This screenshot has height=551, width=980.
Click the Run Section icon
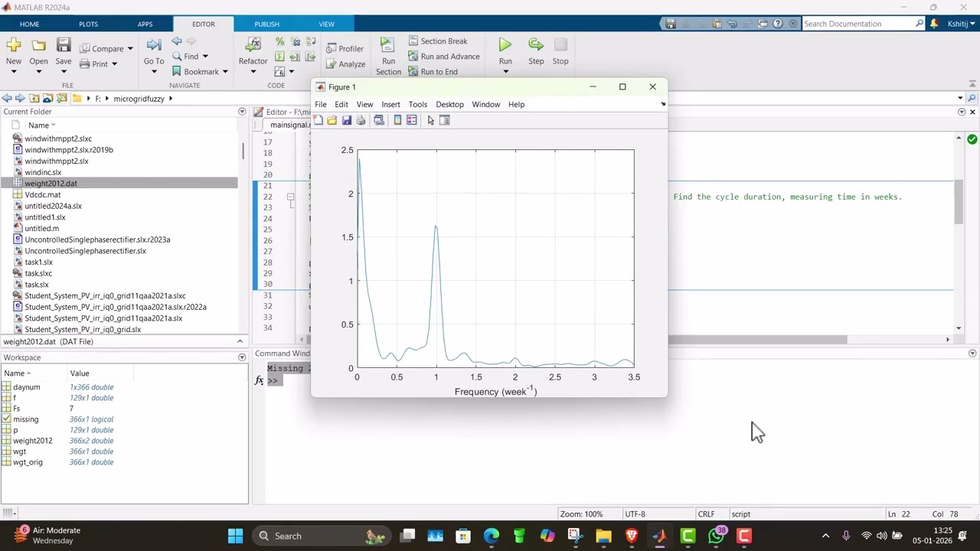click(x=388, y=46)
